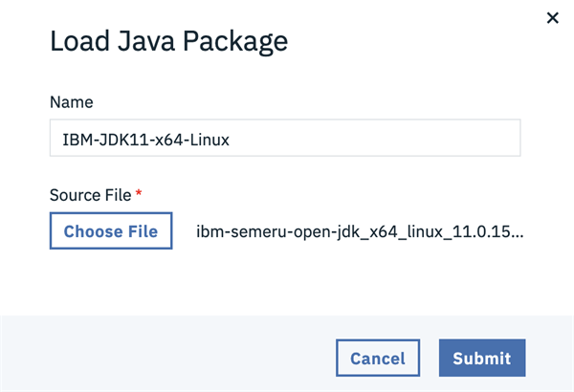Image resolution: width=574 pixels, height=392 pixels.
Task: Click the IBM-JDK11-x64-Linux text in Name field
Action: (x=141, y=139)
